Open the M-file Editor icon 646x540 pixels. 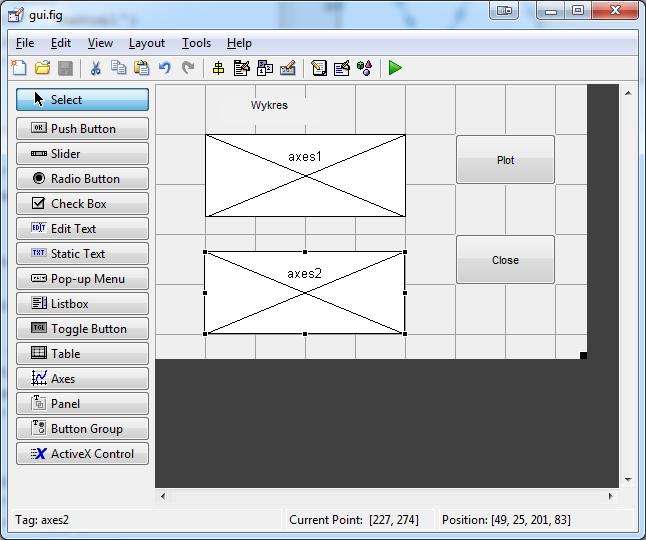pos(318,68)
